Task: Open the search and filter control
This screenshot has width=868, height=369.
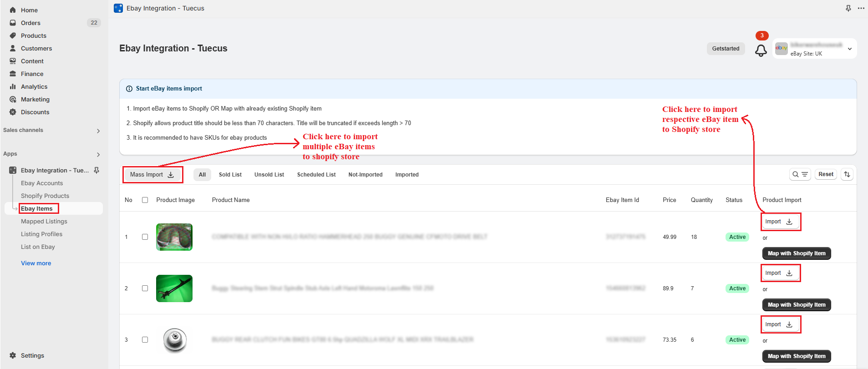Action: click(800, 174)
